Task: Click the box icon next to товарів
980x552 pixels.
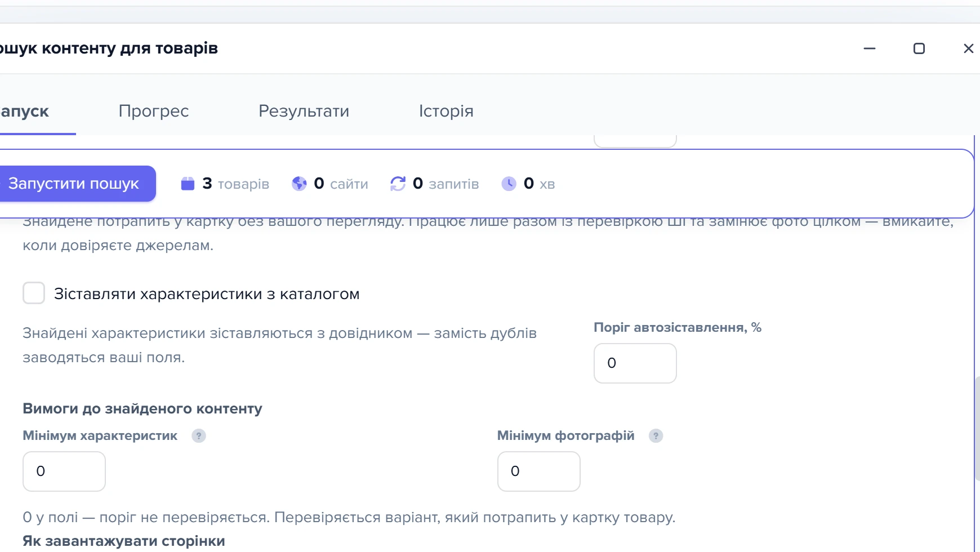Action: coord(188,184)
